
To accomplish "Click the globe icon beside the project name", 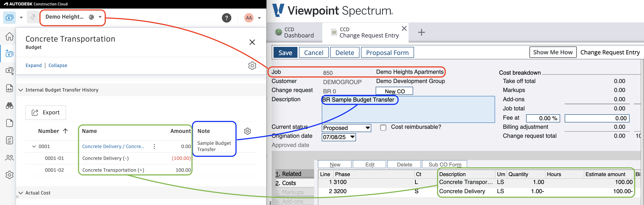I will pos(92,17).
